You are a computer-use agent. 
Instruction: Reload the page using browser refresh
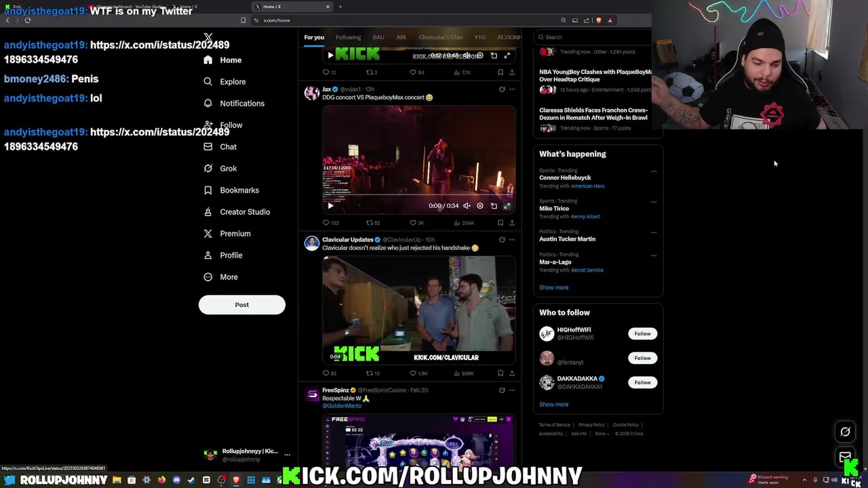pos(28,20)
